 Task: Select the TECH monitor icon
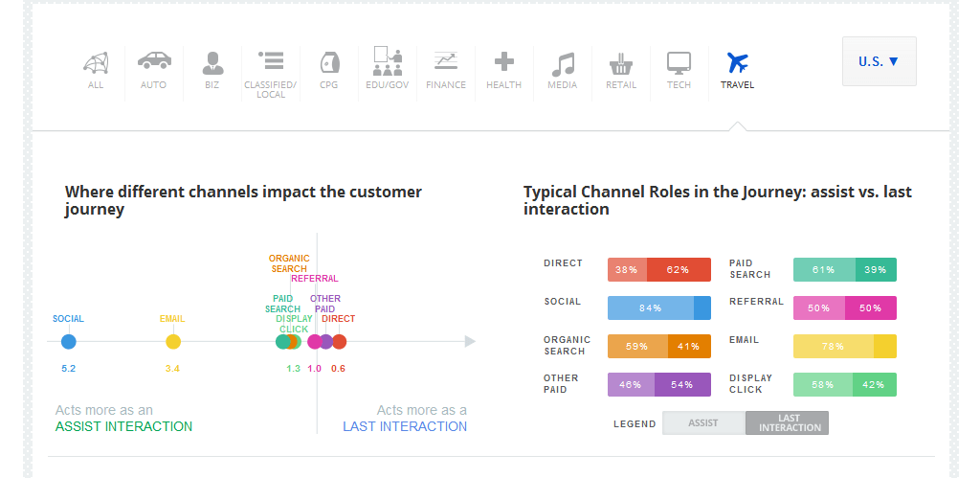coord(679,63)
